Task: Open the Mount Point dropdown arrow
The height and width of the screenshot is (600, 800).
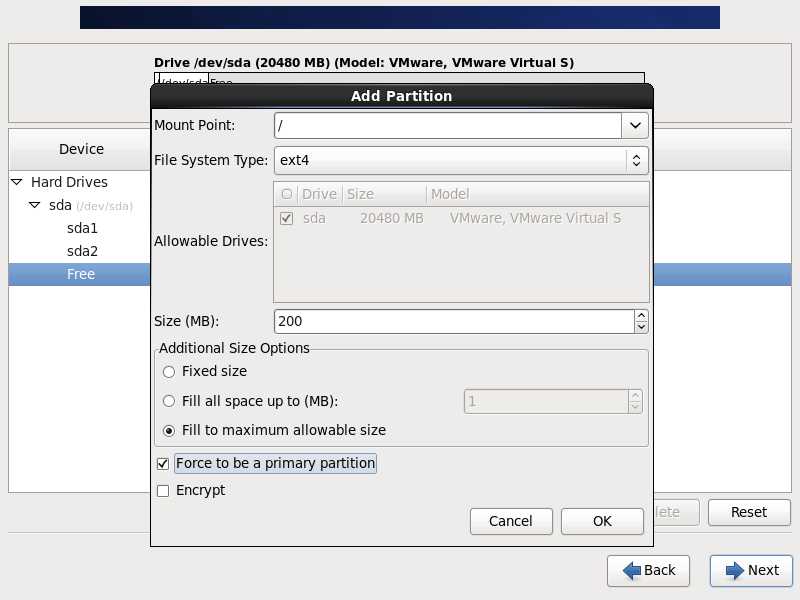Action: 635,126
